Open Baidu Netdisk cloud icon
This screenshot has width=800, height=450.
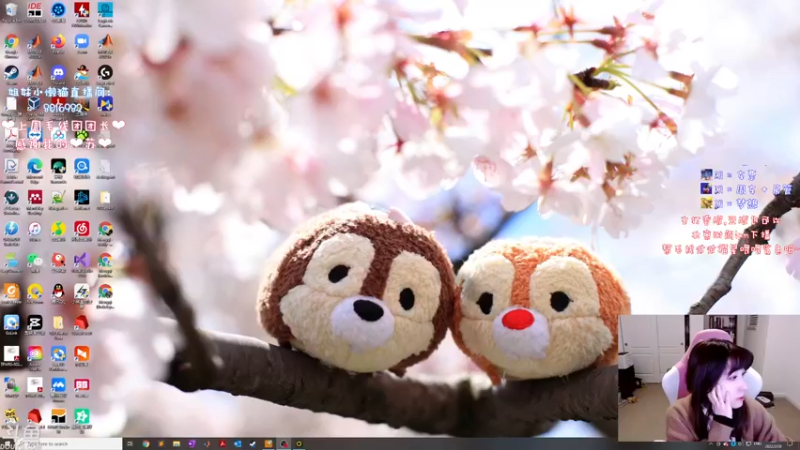coord(58,135)
